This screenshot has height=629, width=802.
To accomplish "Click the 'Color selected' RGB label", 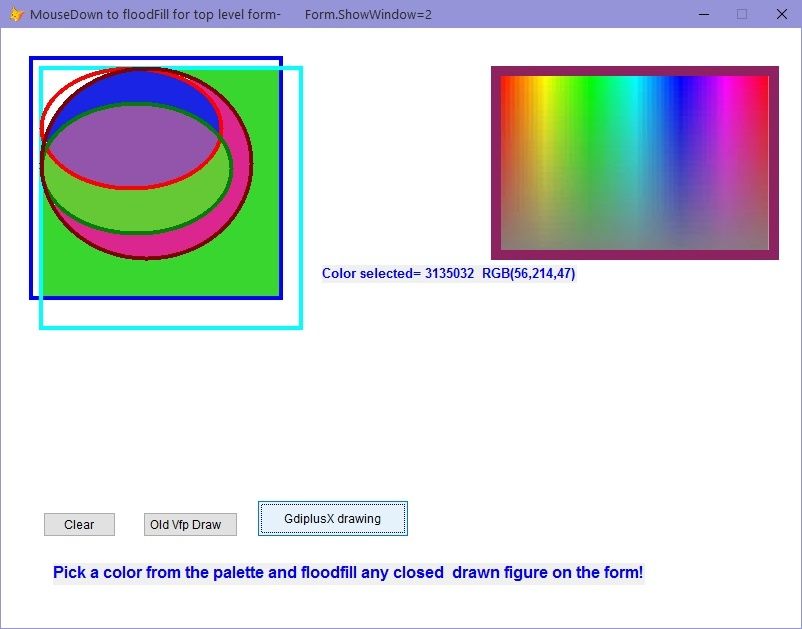I will pyautogui.click(x=448, y=273).
